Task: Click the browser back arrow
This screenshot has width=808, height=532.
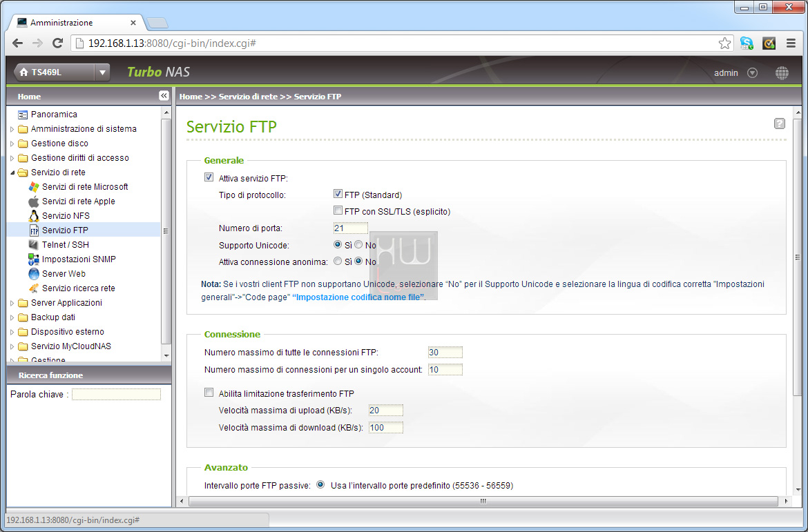Action: pyautogui.click(x=17, y=43)
